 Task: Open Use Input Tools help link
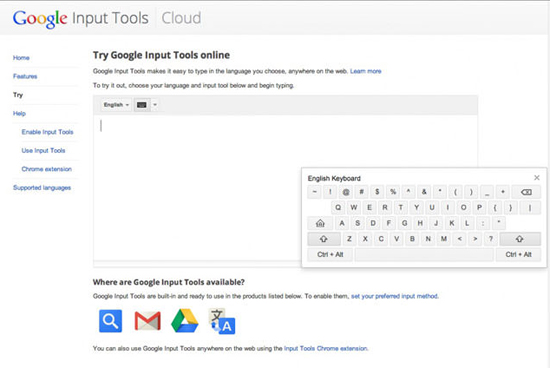(x=43, y=151)
